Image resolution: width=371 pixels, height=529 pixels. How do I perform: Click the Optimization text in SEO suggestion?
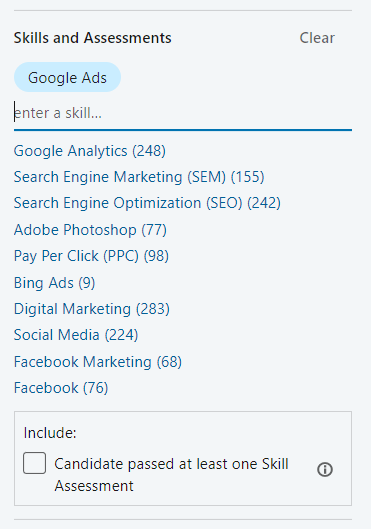point(157,203)
